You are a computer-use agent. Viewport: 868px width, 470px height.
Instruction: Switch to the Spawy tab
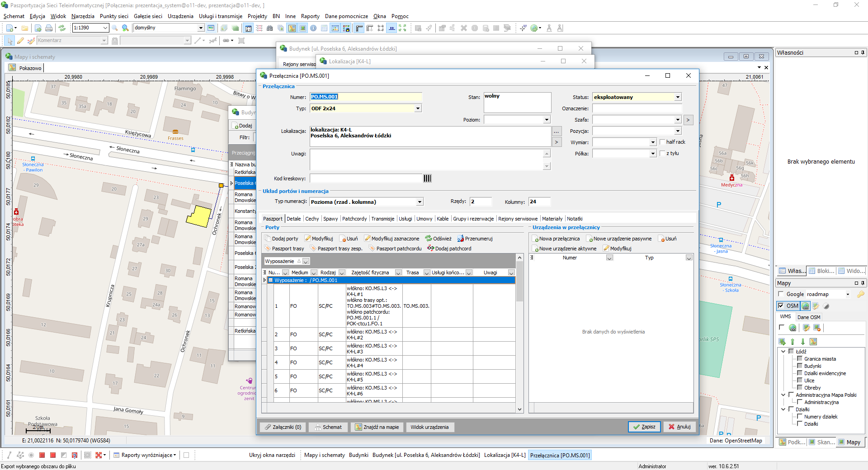[x=330, y=219]
